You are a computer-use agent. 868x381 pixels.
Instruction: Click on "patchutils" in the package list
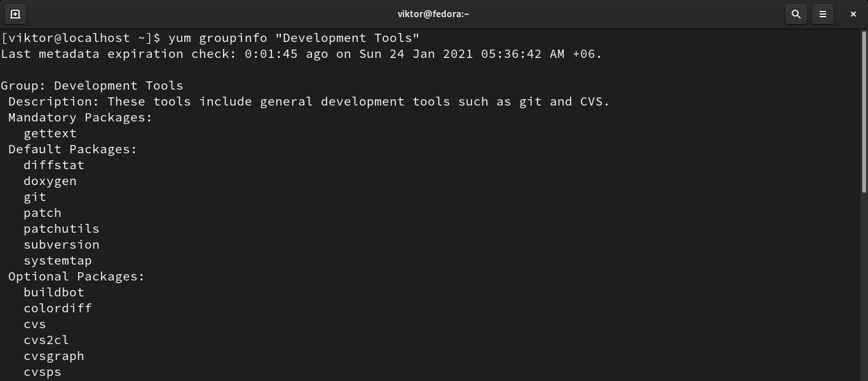(62, 229)
